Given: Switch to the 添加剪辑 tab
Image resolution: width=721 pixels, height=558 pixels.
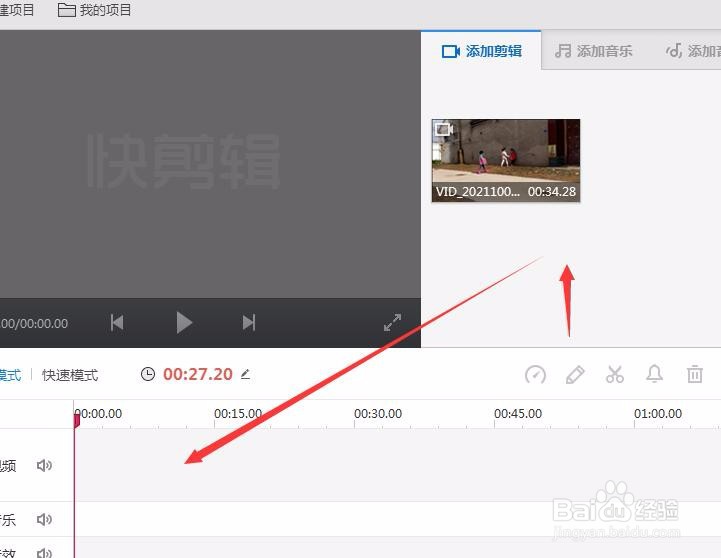Looking at the screenshot, I should pyautogui.click(x=481, y=51).
